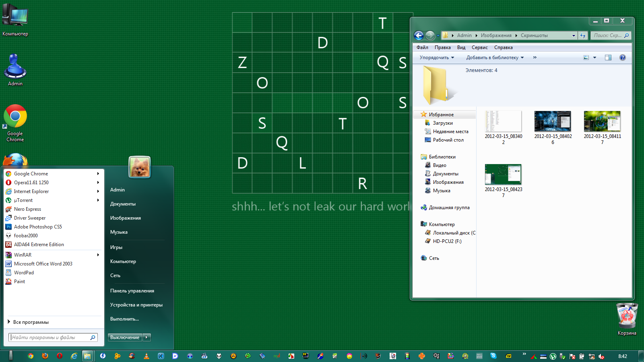Click the Explorer help question mark icon

[x=622, y=58]
